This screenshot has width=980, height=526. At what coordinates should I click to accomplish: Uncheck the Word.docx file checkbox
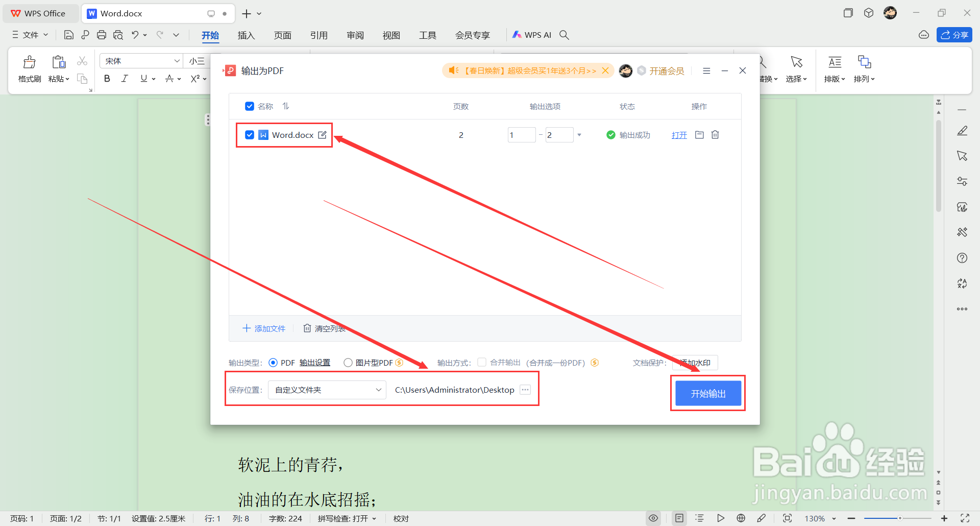tap(250, 134)
